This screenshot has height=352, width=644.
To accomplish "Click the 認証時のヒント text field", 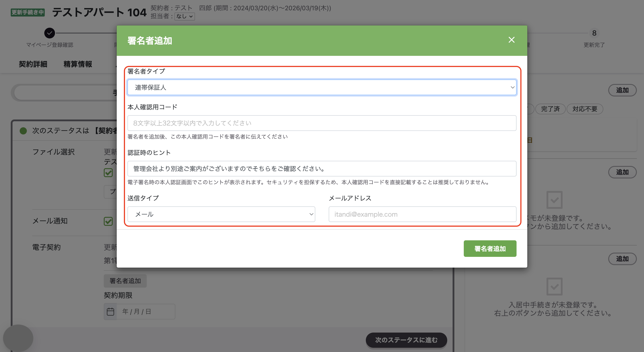I will (322, 169).
